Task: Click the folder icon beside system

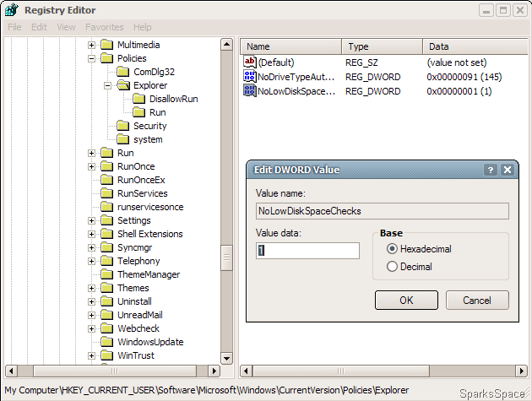Action: (x=122, y=139)
